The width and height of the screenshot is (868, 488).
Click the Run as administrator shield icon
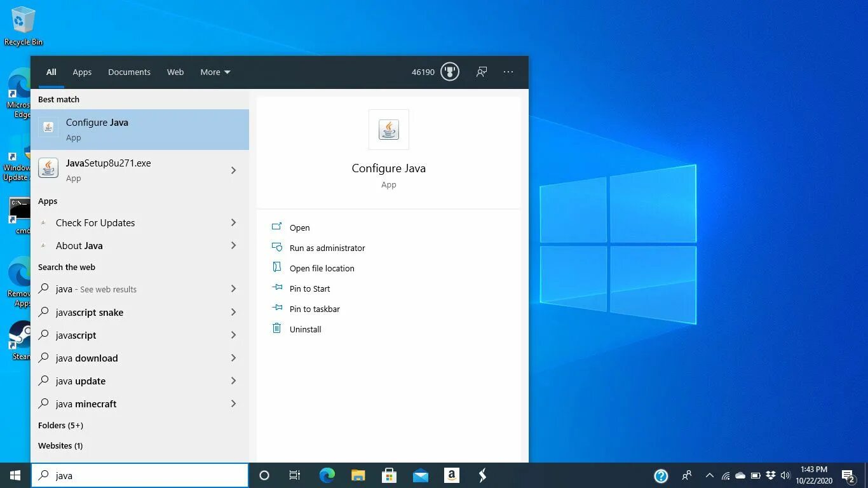(276, 248)
